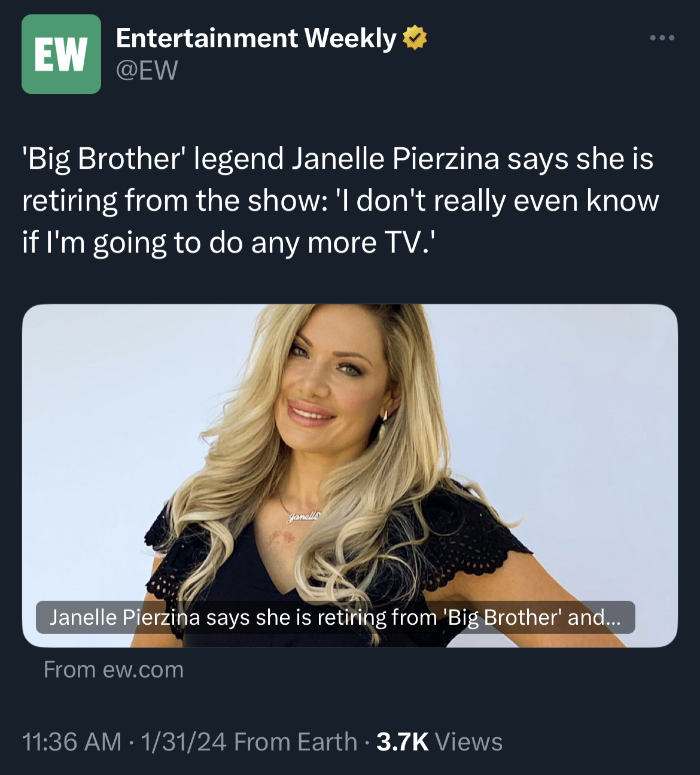Image resolution: width=700 pixels, height=775 pixels.
Task: View the 3.7K view count
Action: click(x=403, y=742)
